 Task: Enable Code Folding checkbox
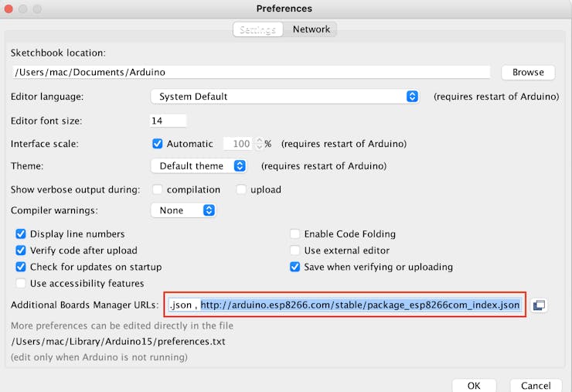(x=295, y=234)
